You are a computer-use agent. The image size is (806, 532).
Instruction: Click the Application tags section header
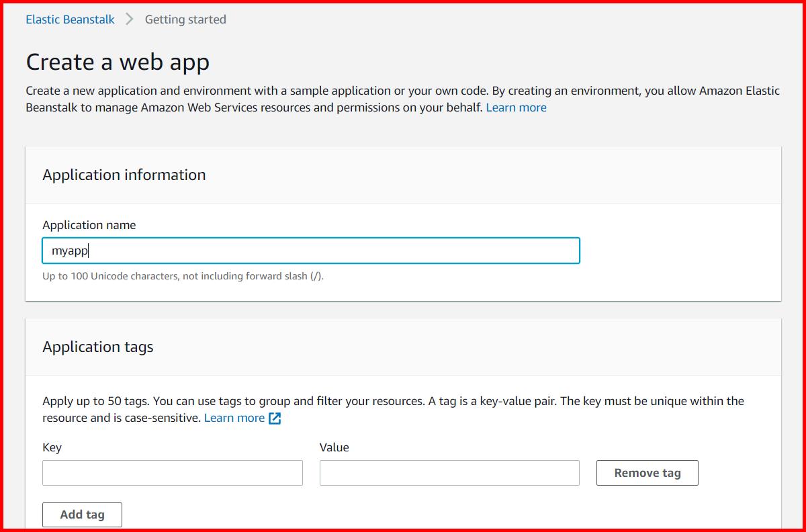[x=98, y=347]
